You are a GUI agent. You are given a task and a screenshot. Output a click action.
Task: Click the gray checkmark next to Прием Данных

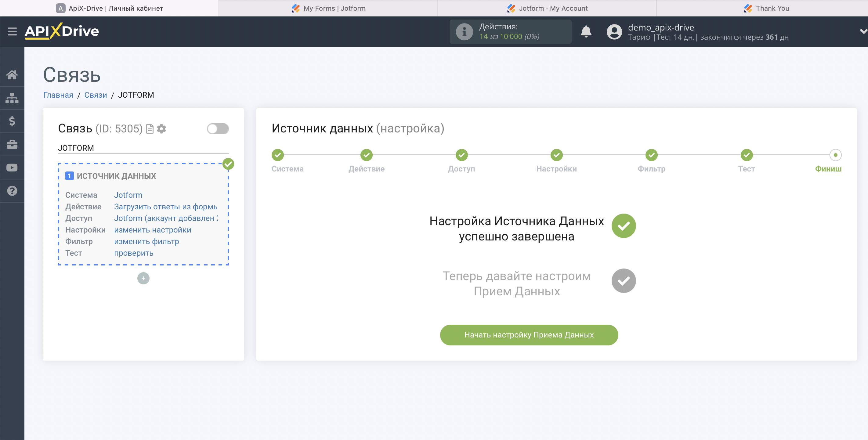pyautogui.click(x=624, y=281)
